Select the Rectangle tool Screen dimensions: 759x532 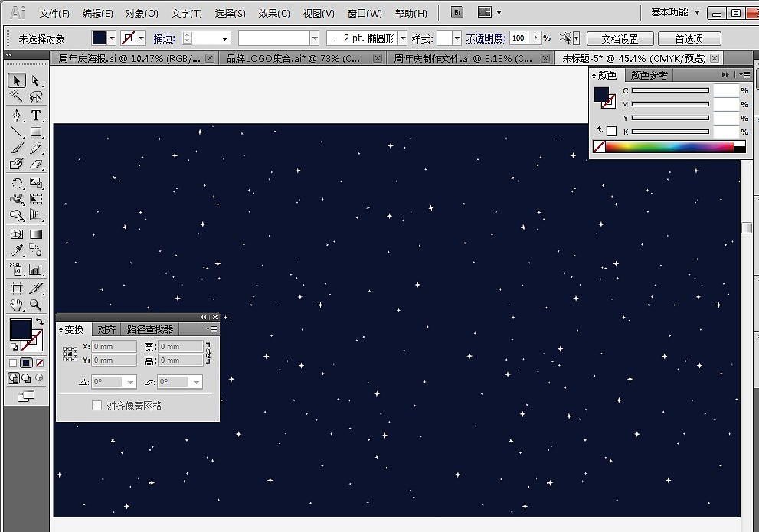pyautogui.click(x=36, y=132)
